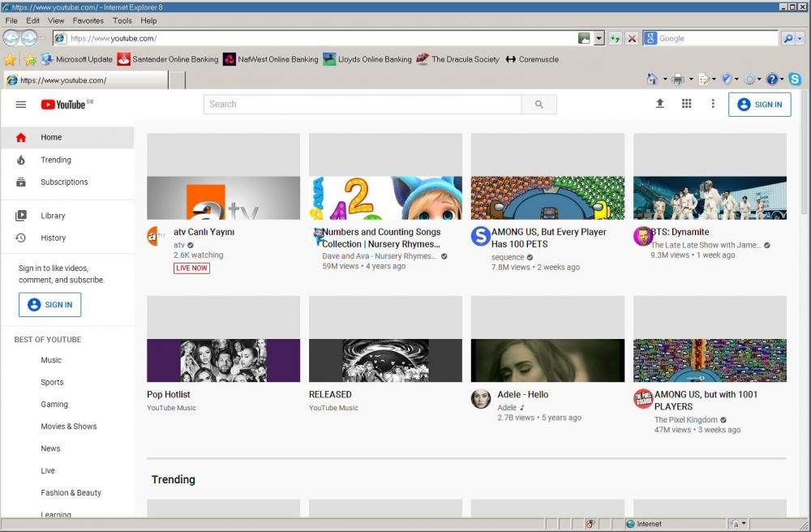Image resolution: width=811 pixels, height=532 pixels.
Task: Open the YouTube hamburger guide menu
Action: 21,105
